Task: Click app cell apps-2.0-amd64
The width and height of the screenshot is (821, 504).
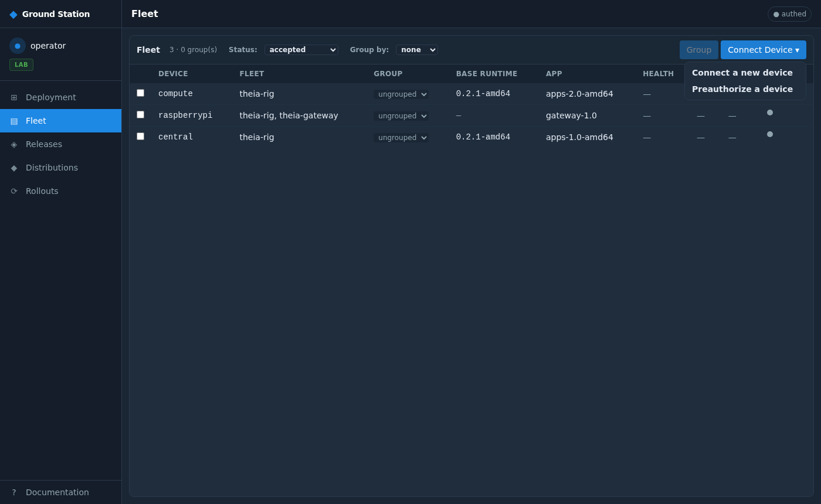Action: [579, 94]
